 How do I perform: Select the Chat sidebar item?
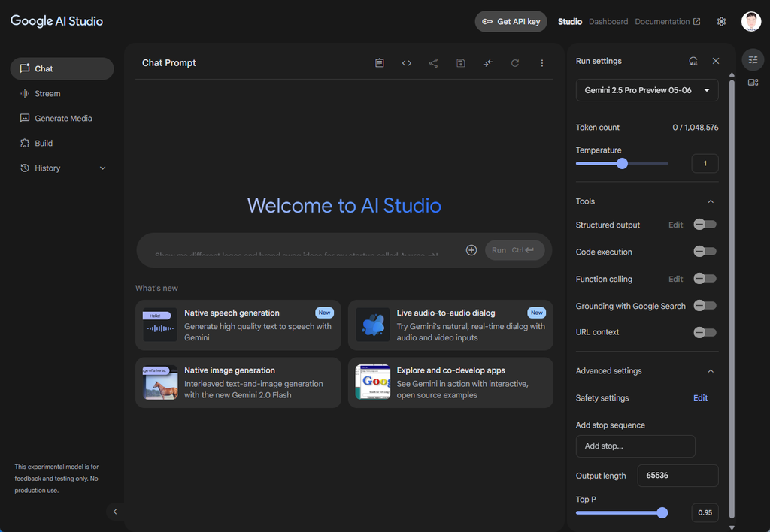click(62, 68)
